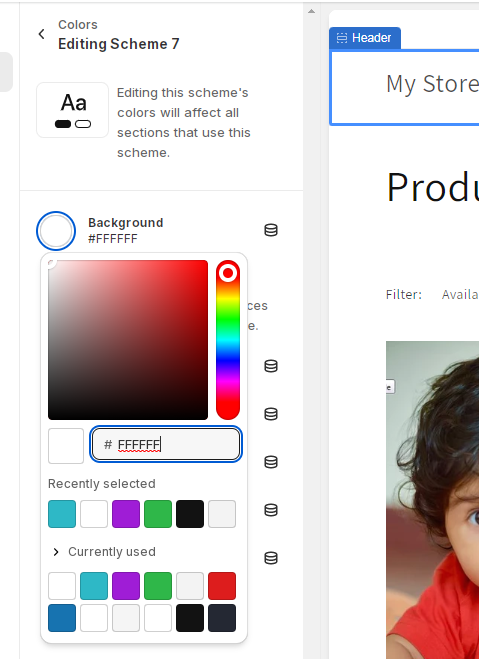Viewport: 479px width, 659px height.
Task: Click the third database stack icon
Action: coord(271,414)
